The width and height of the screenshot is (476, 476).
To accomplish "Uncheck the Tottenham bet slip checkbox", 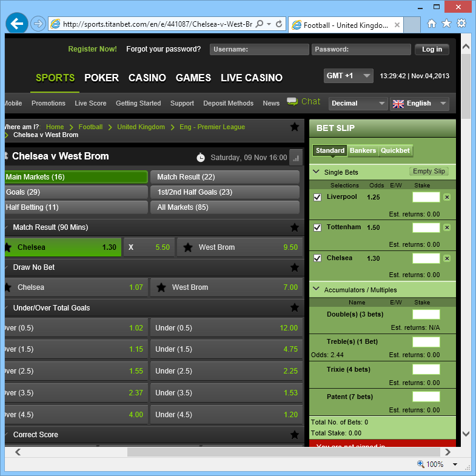I will pyautogui.click(x=317, y=227).
